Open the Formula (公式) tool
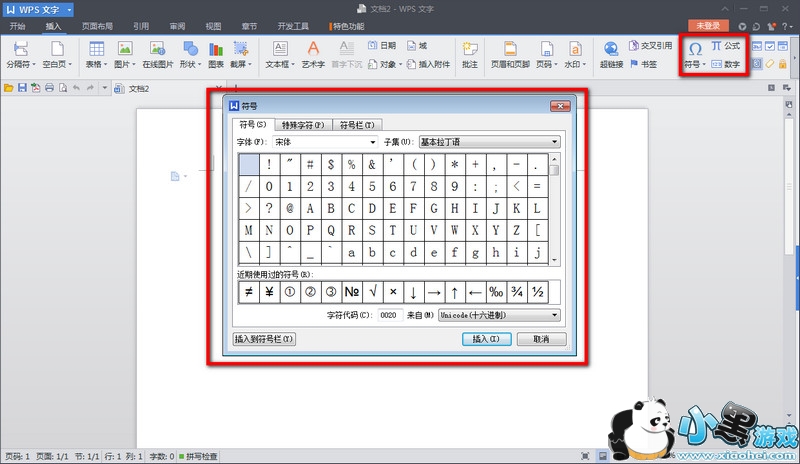 tap(726, 46)
